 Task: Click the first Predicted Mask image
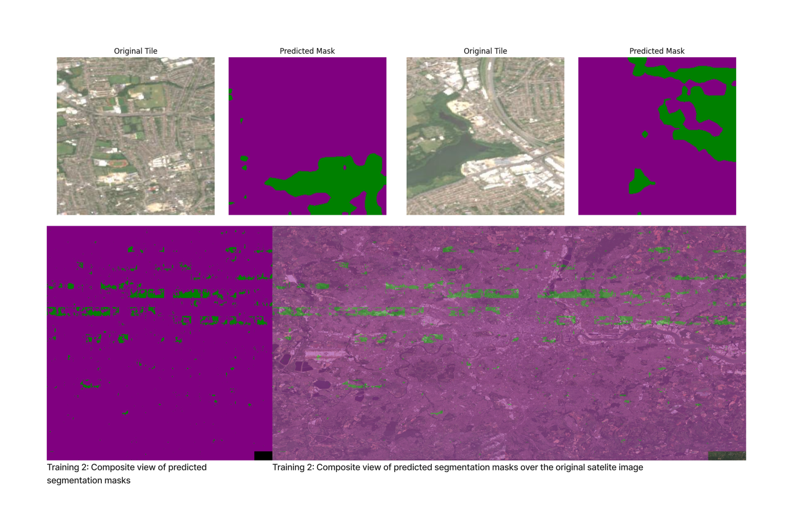point(308,136)
